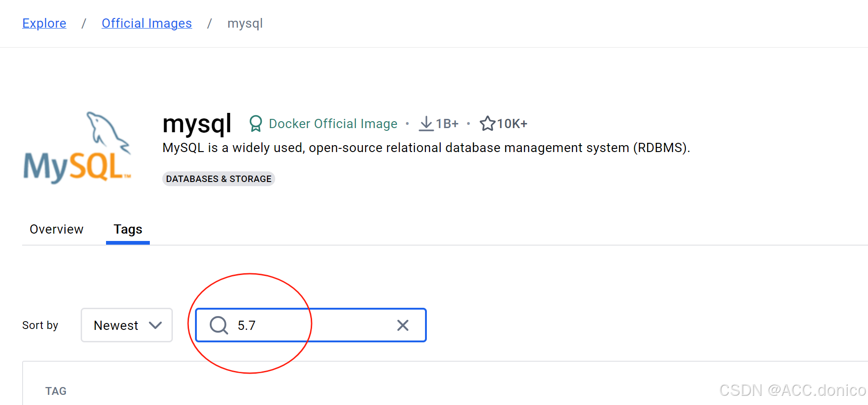Click the mysql title heading
The height and width of the screenshot is (405, 868).
pyautogui.click(x=197, y=124)
